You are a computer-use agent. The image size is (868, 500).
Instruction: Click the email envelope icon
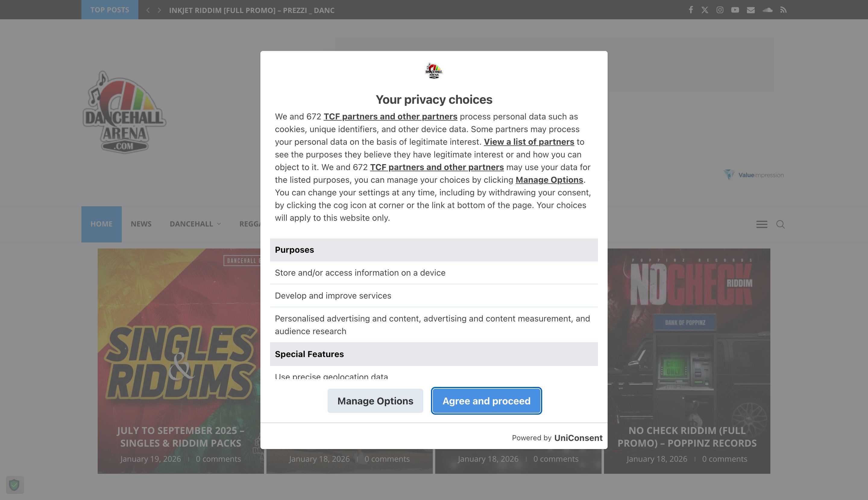coord(751,10)
